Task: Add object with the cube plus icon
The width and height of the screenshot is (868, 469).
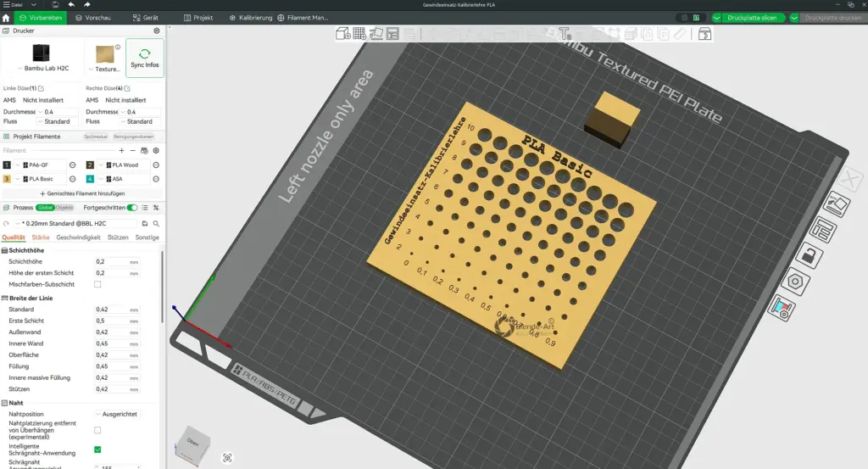Action: tap(342, 34)
